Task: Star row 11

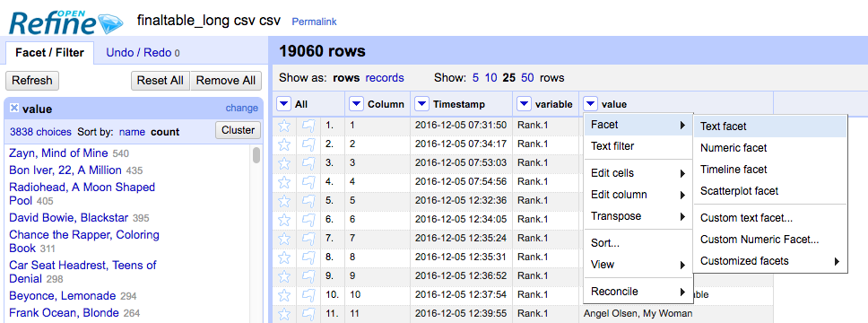Action: click(284, 314)
